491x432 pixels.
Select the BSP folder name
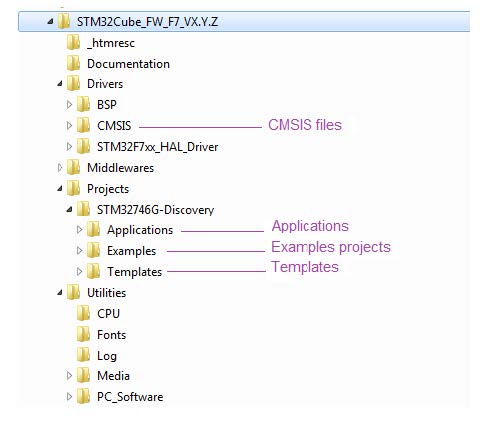(107, 105)
